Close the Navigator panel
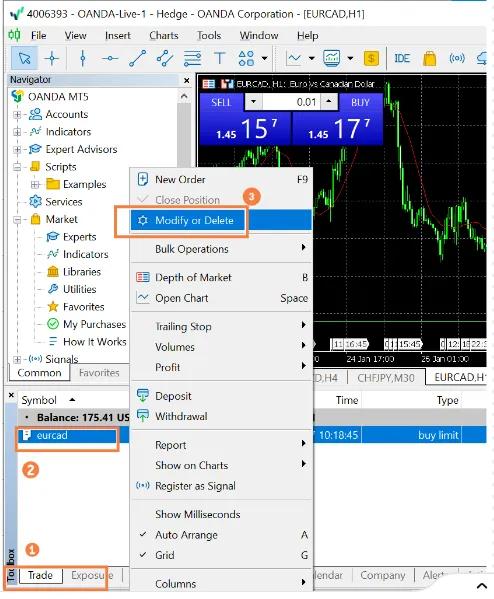494x599 pixels. 186,81
